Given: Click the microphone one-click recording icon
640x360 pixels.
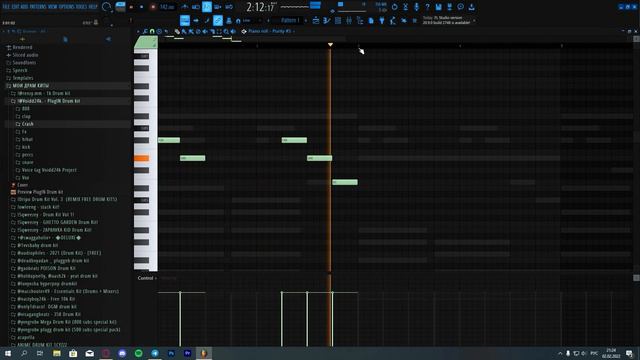Looking at the screenshot, I should click(x=416, y=7).
